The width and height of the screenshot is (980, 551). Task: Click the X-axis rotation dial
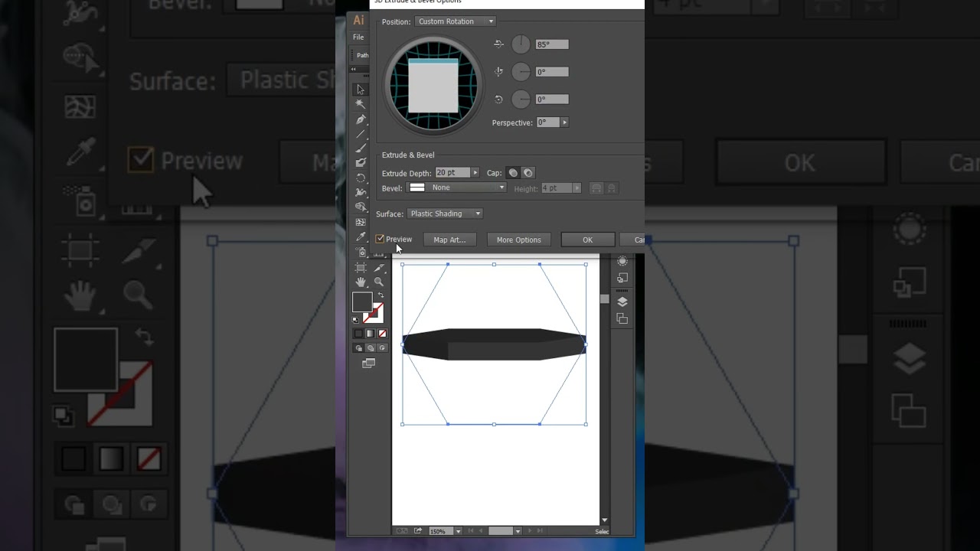521,44
